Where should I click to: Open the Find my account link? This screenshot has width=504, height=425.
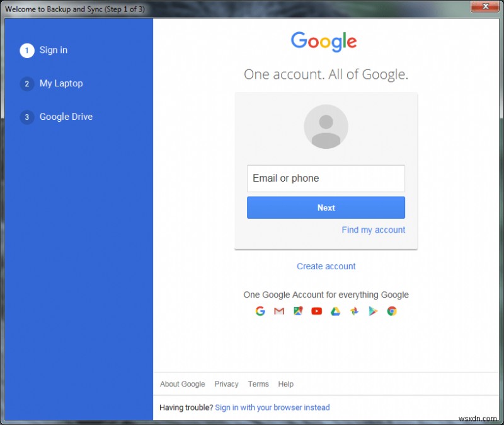374,230
